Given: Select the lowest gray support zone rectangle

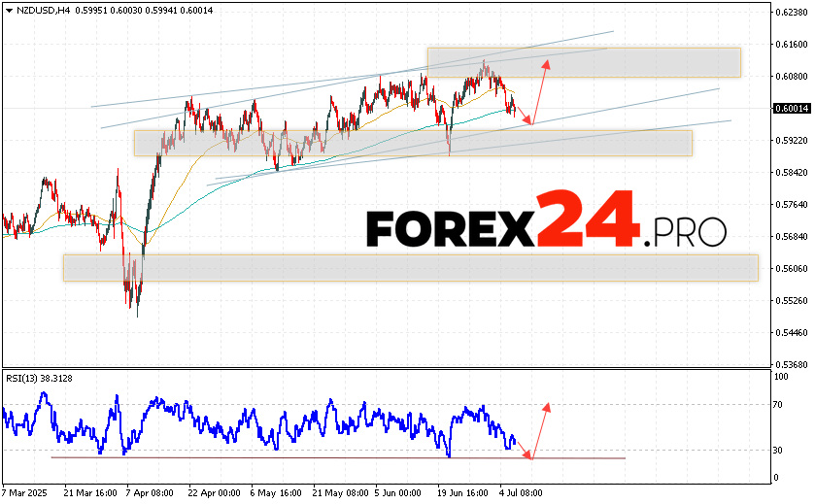Looking at the screenshot, I should [x=408, y=268].
